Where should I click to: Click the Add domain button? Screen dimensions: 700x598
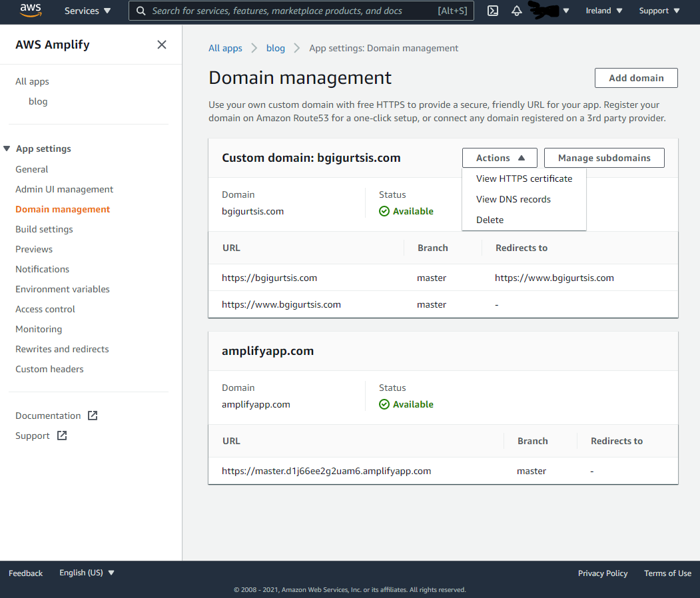[x=636, y=78]
